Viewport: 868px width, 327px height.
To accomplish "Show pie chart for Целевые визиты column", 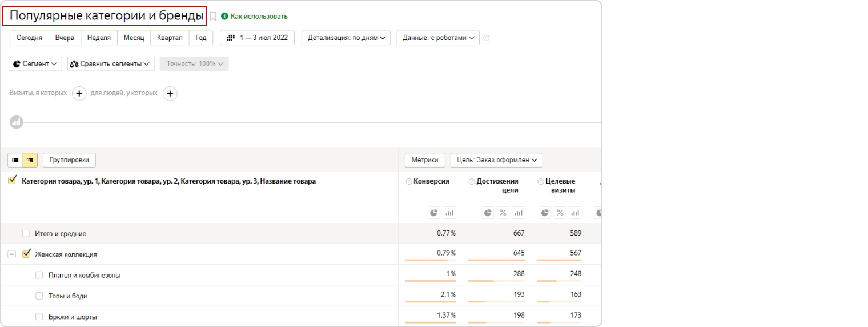I will click(545, 213).
